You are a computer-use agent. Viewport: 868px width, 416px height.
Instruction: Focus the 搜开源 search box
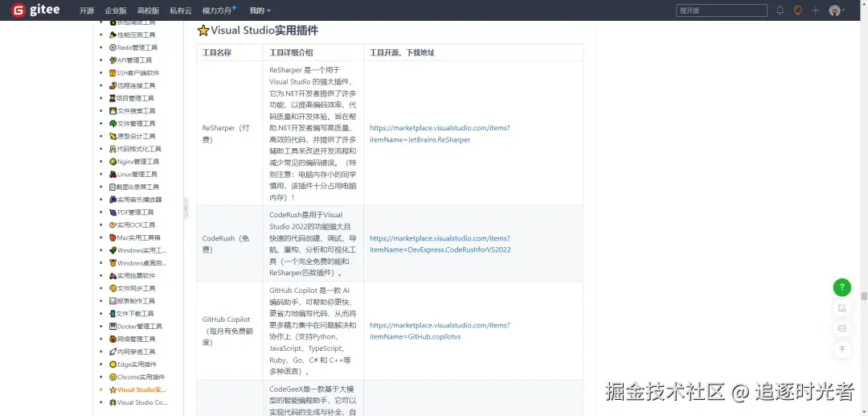pos(721,10)
